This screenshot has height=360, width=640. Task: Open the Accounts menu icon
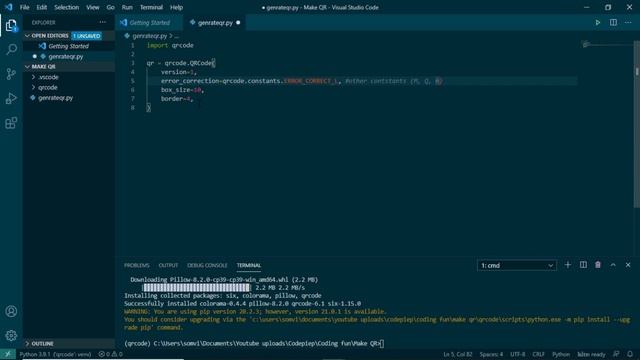(11, 311)
